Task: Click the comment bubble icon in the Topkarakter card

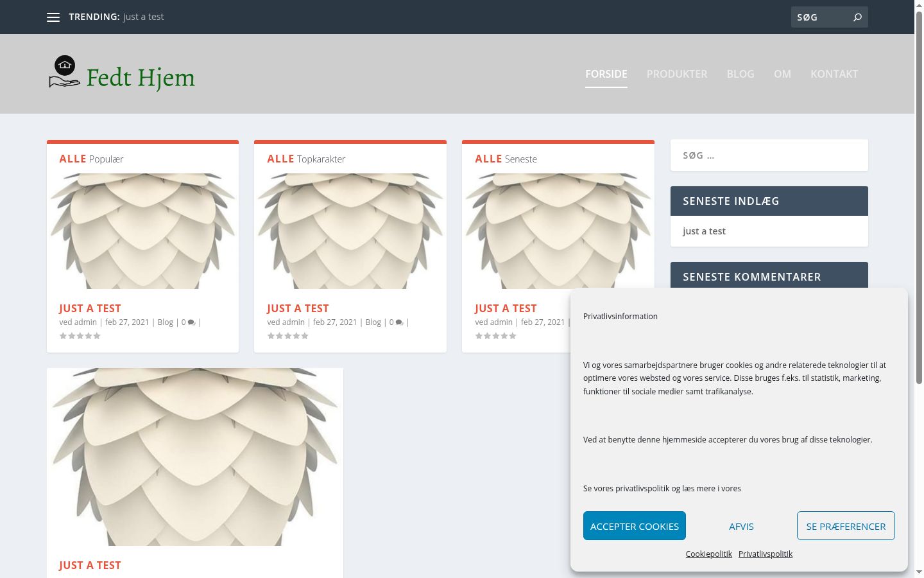Action: click(x=399, y=322)
